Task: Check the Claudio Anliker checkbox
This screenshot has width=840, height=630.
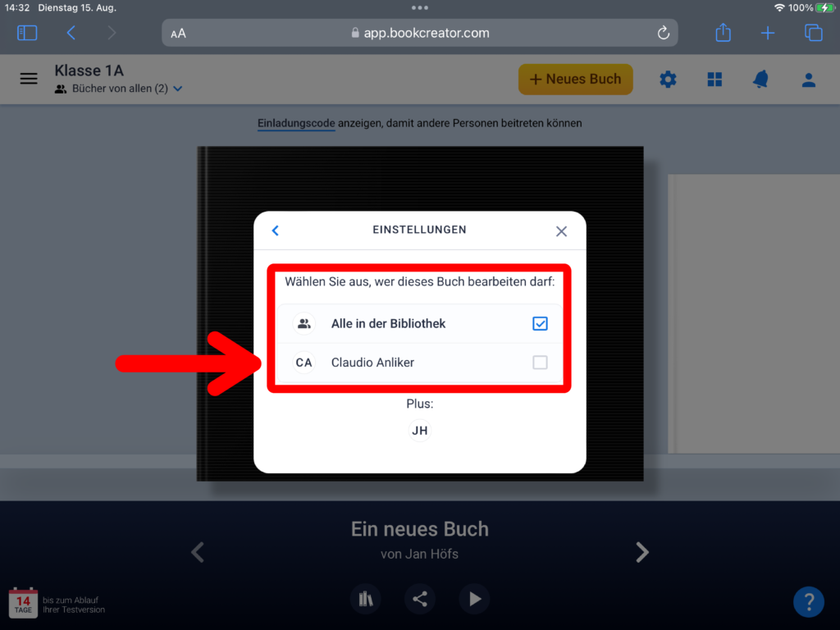Action: pyautogui.click(x=540, y=363)
